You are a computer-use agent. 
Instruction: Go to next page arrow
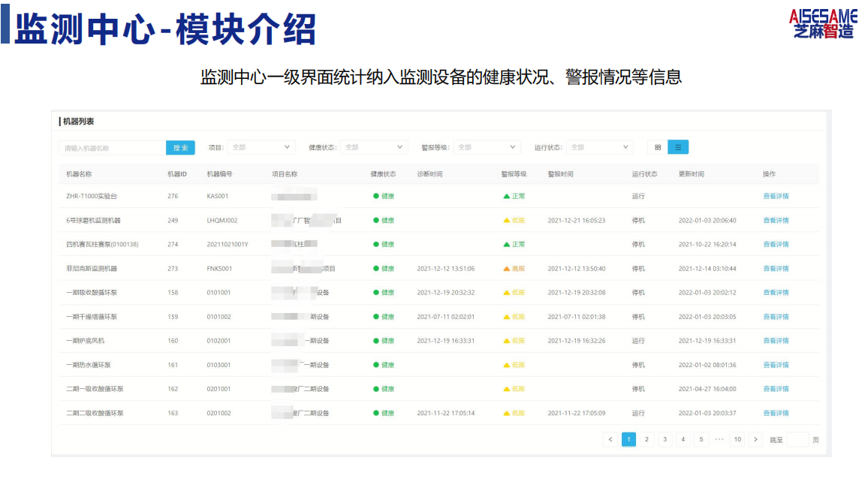pyautogui.click(x=755, y=439)
